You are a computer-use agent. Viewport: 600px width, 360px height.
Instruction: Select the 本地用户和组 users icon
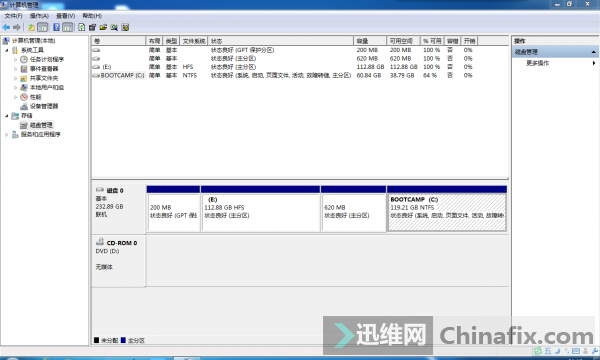[24, 88]
